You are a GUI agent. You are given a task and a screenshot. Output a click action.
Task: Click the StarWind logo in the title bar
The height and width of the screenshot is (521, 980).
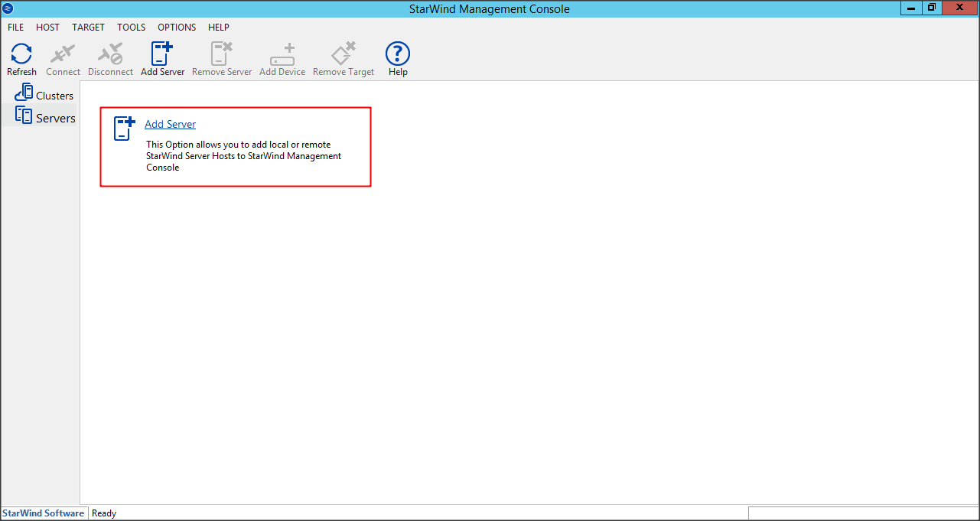[8, 8]
